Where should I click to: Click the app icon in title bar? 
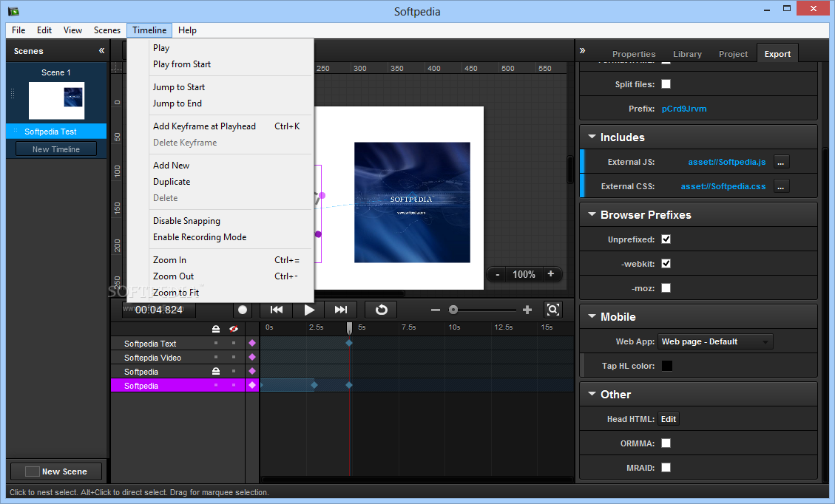click(13, 11)
